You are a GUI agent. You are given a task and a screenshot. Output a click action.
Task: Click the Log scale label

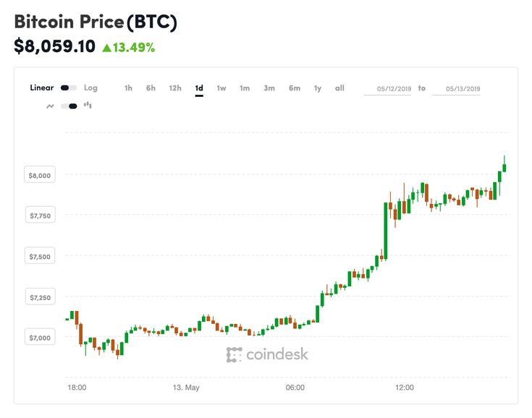90,88
